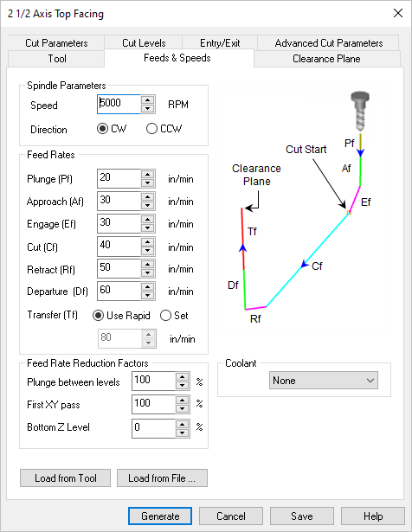
Task: Click Load from File button
Action: pyautogui.click(x=162, y=478)
